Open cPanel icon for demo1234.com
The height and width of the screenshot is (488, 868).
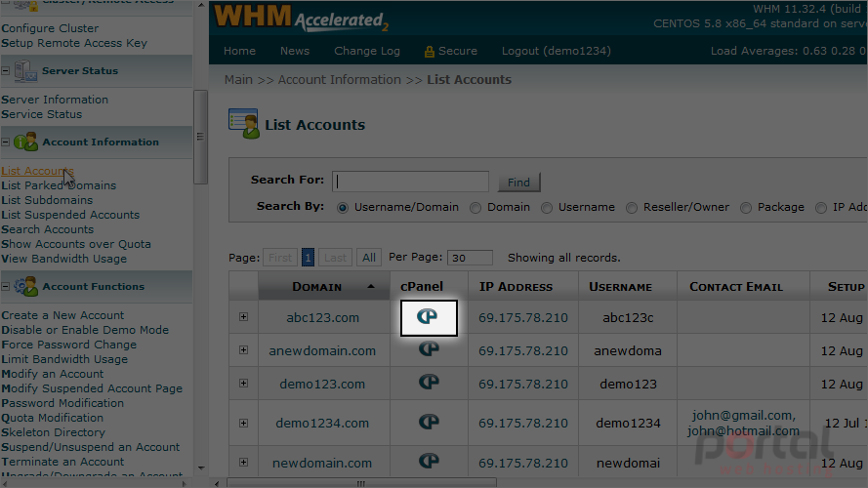pos(429,423)
